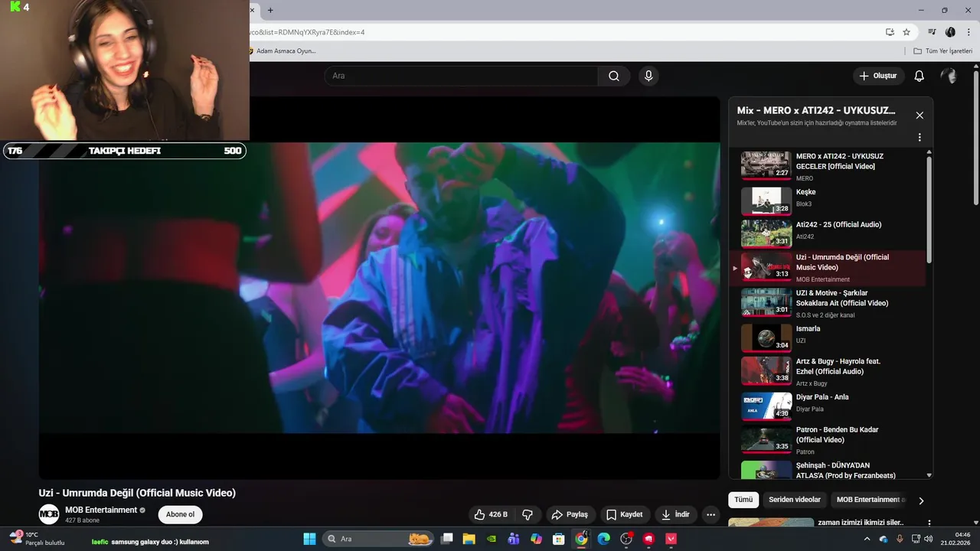Open options for zaman izimizi video

(x=929, y=523)
